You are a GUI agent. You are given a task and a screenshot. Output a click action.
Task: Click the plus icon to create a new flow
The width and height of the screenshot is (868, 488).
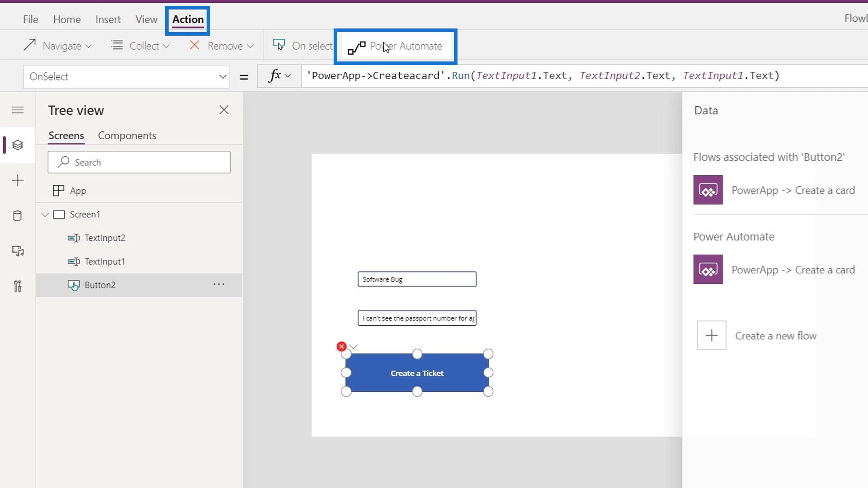711,336
